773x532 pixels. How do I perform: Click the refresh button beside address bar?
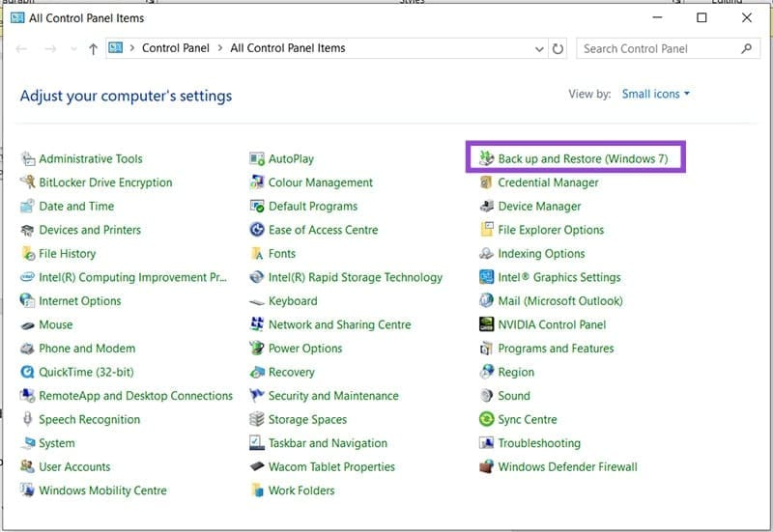tap(558, 48)
